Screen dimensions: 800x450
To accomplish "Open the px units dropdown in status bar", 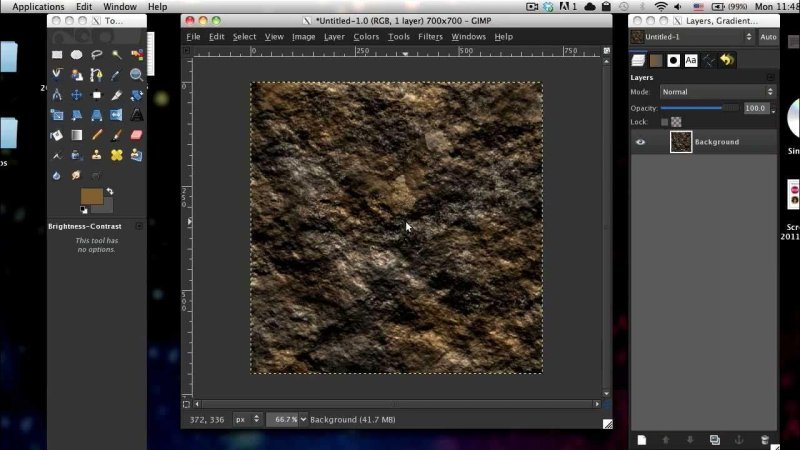I will coord(248,419).
